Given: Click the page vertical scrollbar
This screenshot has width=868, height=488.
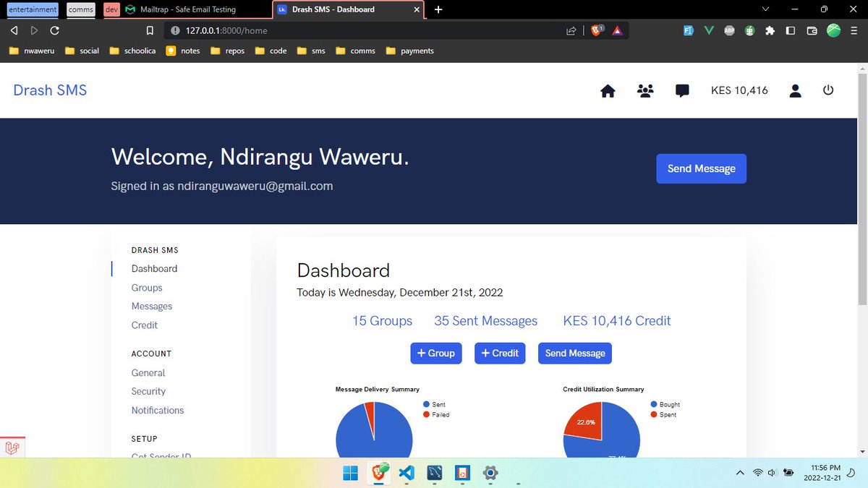Looking at the screenshot, I should pos(861,188).
